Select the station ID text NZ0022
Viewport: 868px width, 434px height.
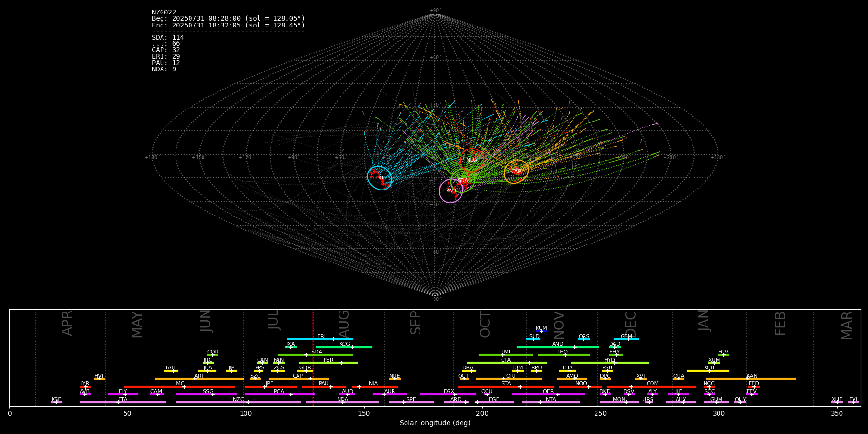(164, 13)
